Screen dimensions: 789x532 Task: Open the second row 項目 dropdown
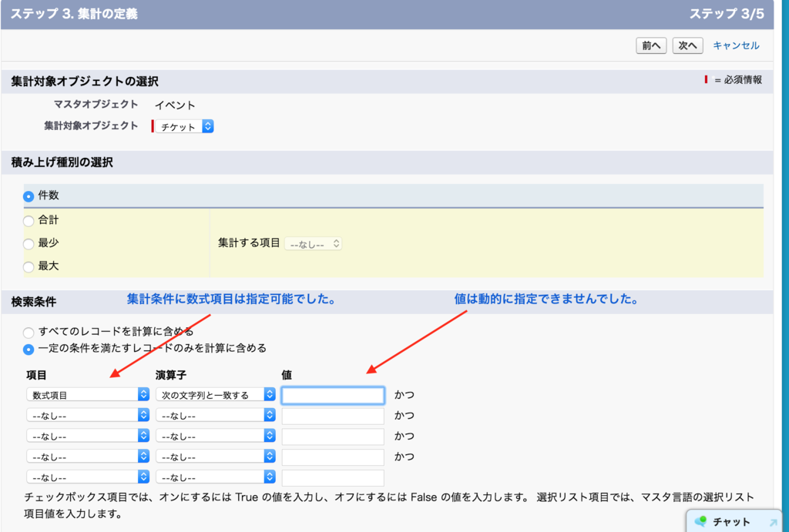pos(88,415)
